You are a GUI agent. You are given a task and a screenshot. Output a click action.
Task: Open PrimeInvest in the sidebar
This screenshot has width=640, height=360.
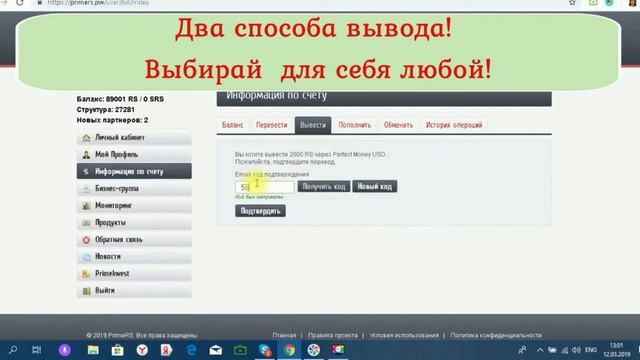[134, 274]
